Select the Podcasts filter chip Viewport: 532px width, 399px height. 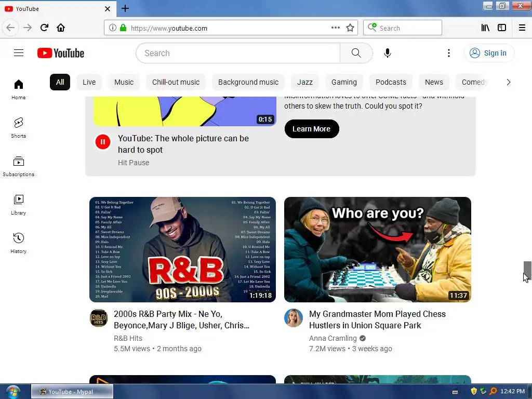[x=391, y=82]
